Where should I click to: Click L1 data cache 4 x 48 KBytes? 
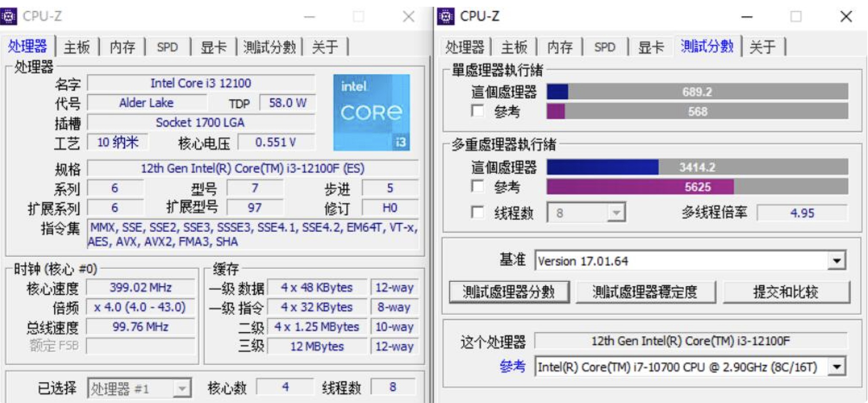tap(317, 288)
